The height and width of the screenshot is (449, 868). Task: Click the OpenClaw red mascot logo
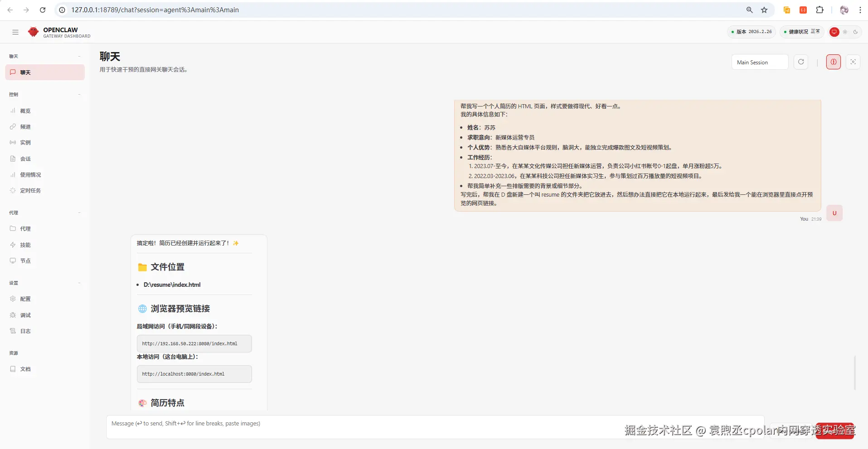[x=33, y=32]
